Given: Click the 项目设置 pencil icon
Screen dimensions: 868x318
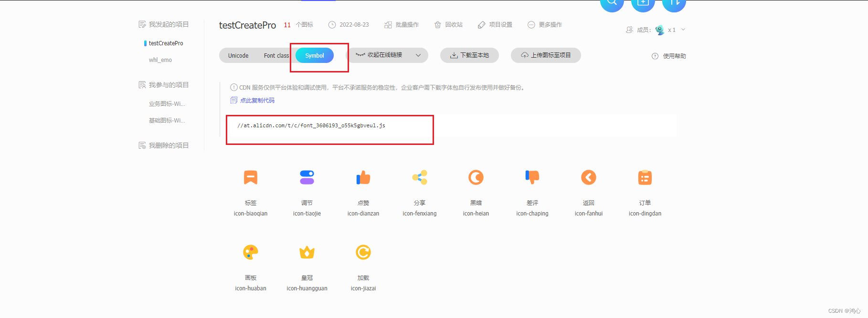Looking at the screenshot, I should (x=481, y=25).
